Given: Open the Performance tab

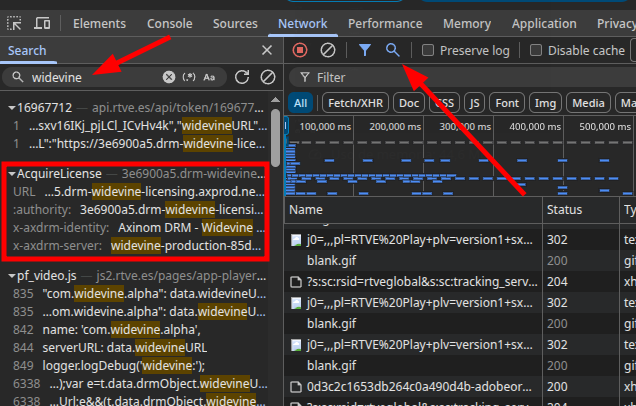Looking at the screenshot, I should [x=384, y=23].
